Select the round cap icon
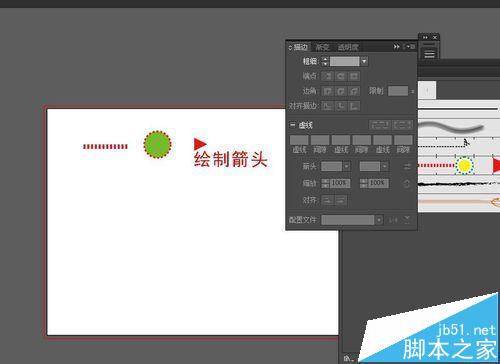The width and height of the screenshot is (500, 364). [x=341, y=76]
